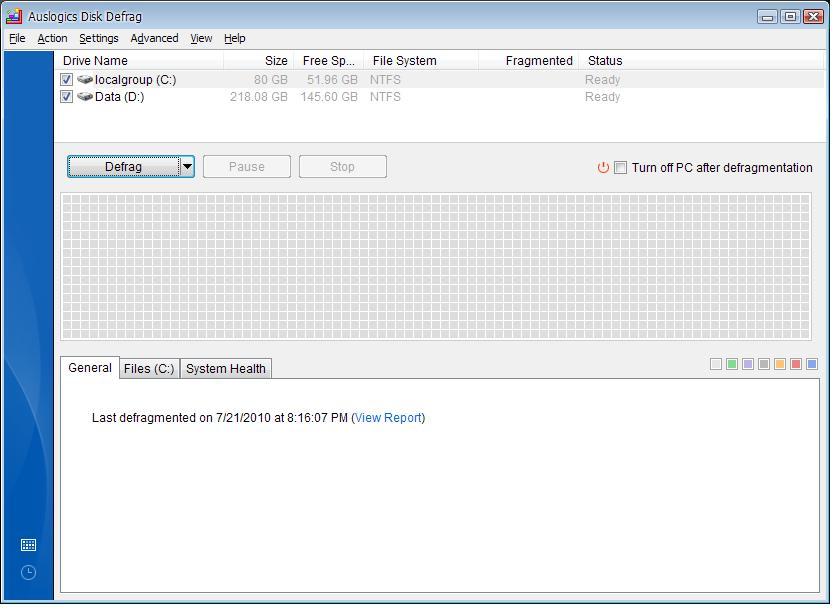Maximize the Auslogics Disk Defrag window
The image size is (834, 612).
tap(790, 17)
